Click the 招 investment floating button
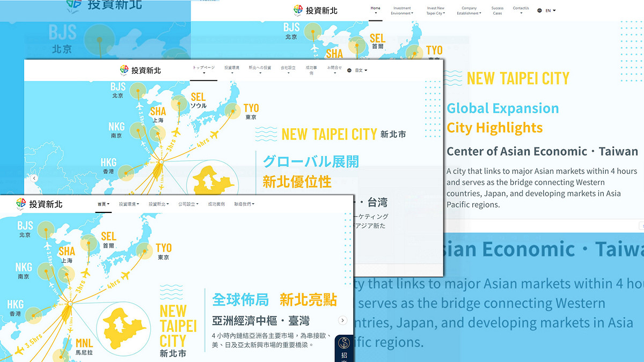Screen dimensions: 644x362 tap(345, 348)
